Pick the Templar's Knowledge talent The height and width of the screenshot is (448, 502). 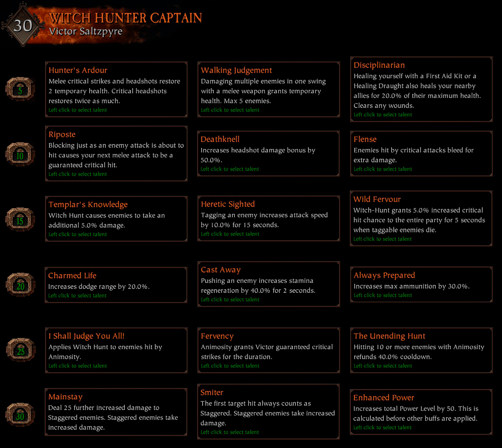point(116,219)
